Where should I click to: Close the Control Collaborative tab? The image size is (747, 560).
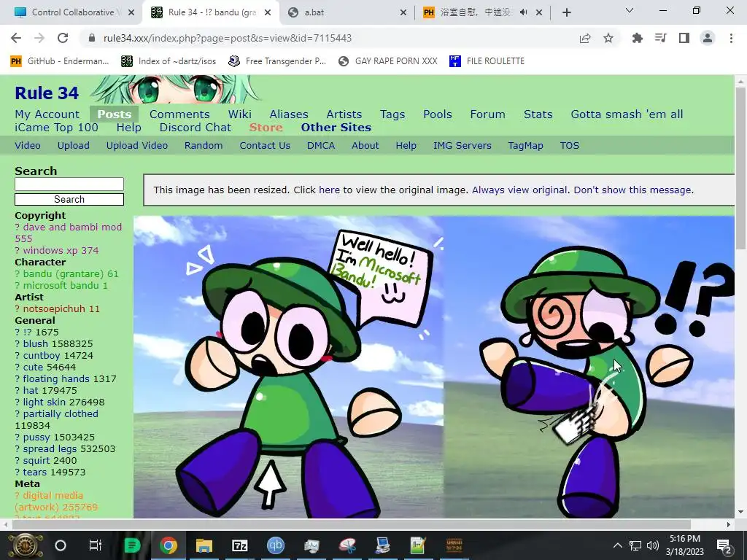[131, 12]
